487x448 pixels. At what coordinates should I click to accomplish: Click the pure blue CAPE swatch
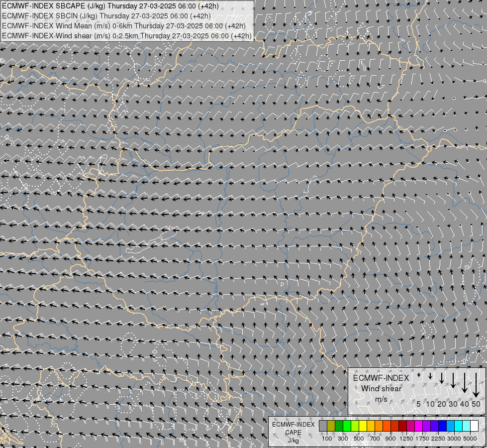tap(443, 426)
